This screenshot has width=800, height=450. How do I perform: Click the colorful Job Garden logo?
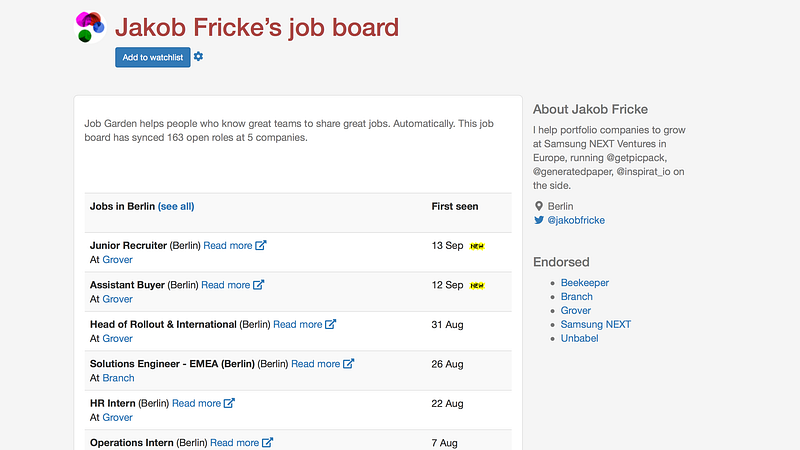(90, 27)
